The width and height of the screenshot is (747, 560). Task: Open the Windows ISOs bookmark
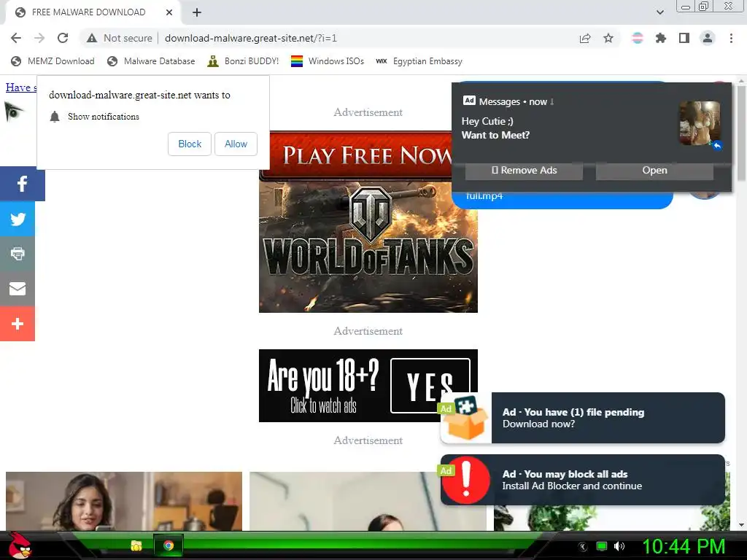coord(328,61)
